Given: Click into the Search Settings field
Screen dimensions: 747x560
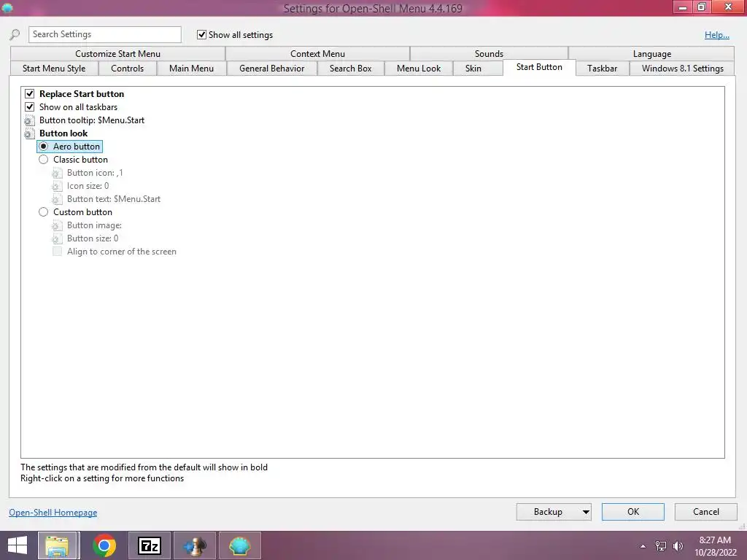Looking at the screenshot, I should tap(105, 34).
